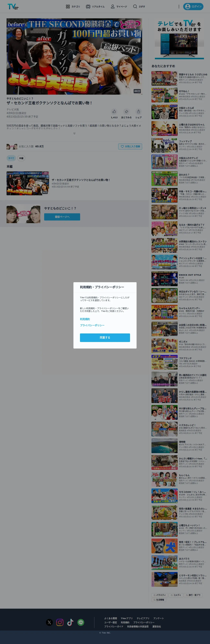The image size is (210, 644).
Task: Open プライバシーガイド footer link
Action: tap(114, 626)
